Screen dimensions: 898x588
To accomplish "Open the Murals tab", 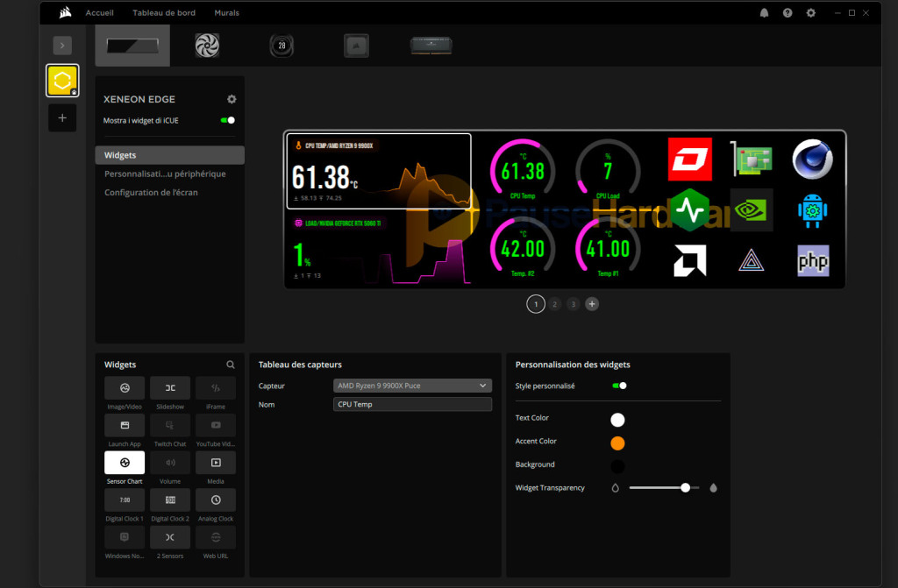I will click(x=226, y=13).
